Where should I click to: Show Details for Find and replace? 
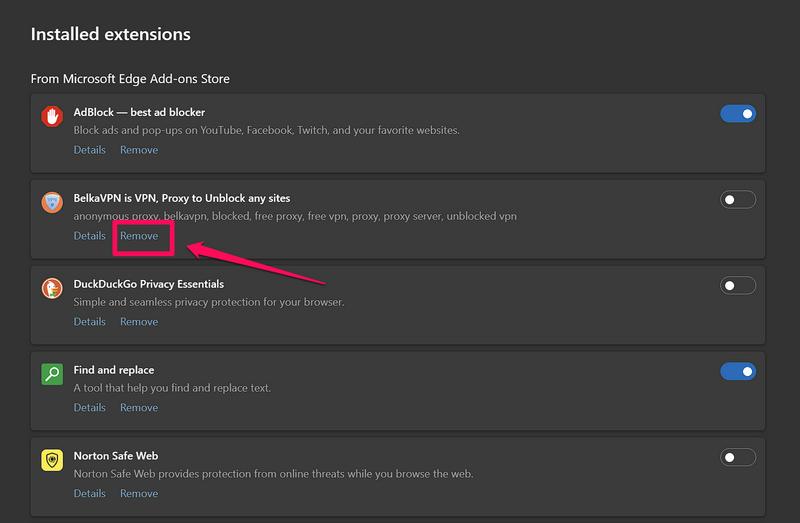89,408
